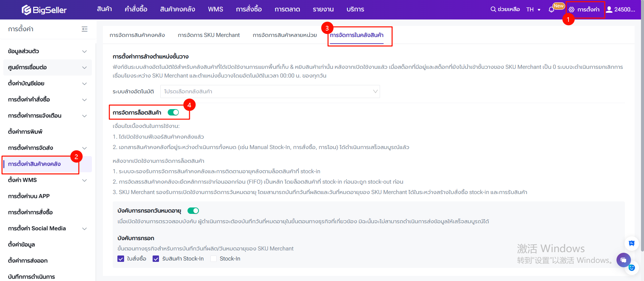Check the Stock-In checkbox
Viewport: 644px width, 281px height.
tap(213, 259)
